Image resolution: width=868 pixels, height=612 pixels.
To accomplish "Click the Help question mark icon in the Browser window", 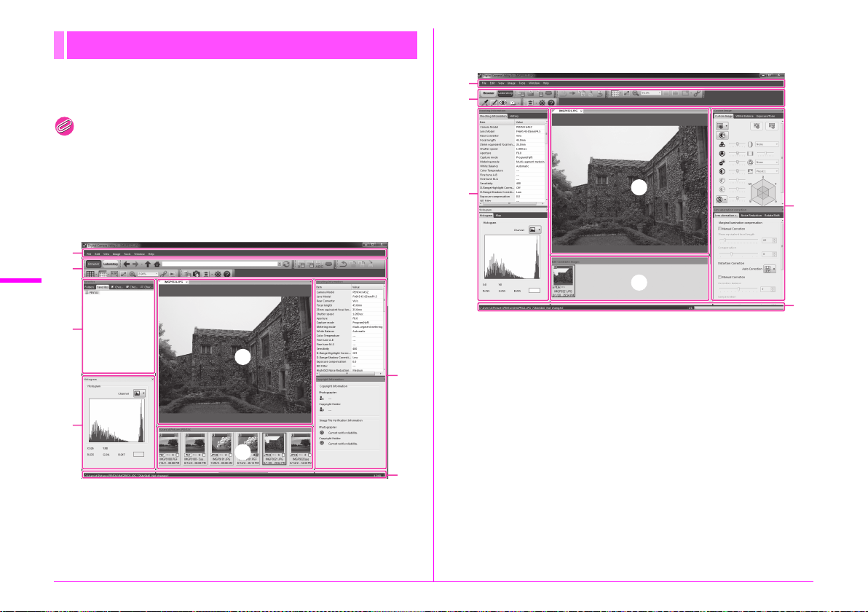I will coord(226,274).
